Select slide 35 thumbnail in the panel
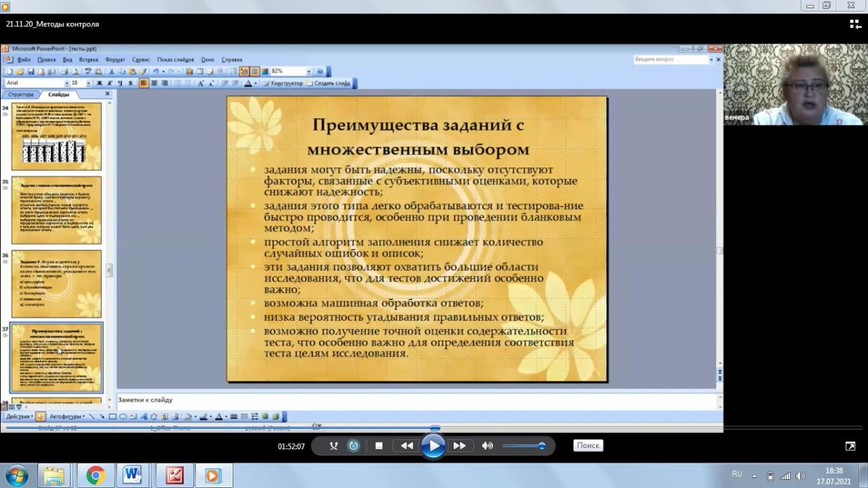 click(x=56, y=210)
